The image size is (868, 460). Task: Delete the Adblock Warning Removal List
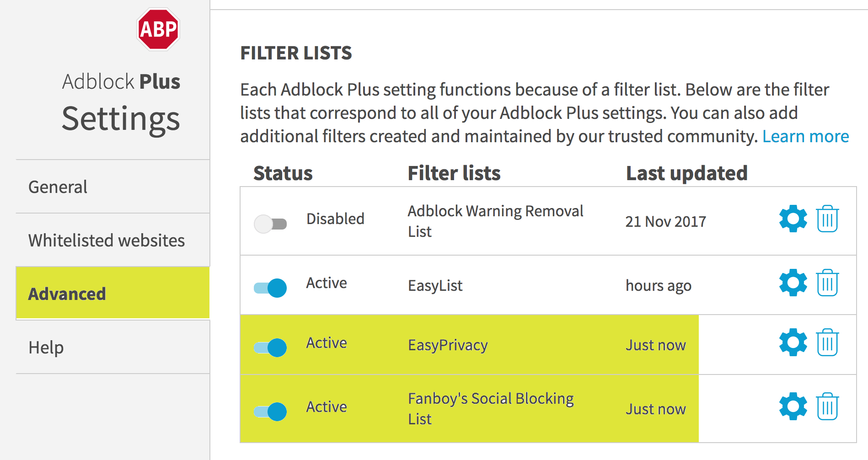pos(827,219)
